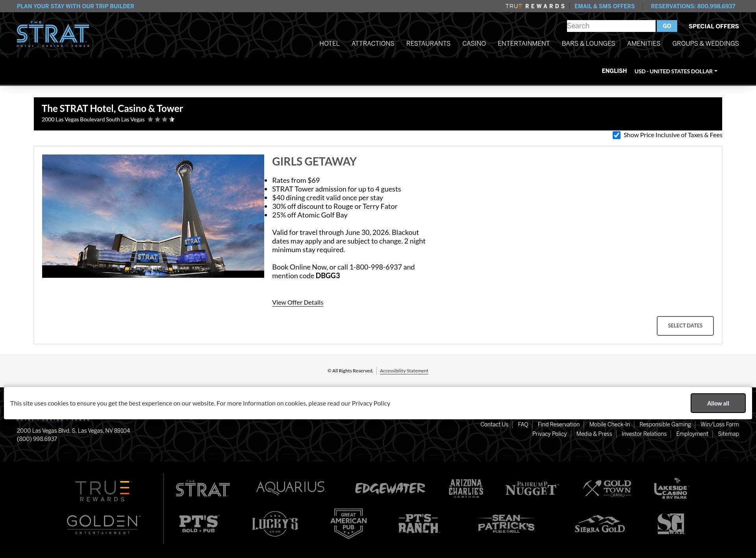756x558 pixels.
Task: Open Win/Loss Form footer link
Action: (x=719, y=424)
